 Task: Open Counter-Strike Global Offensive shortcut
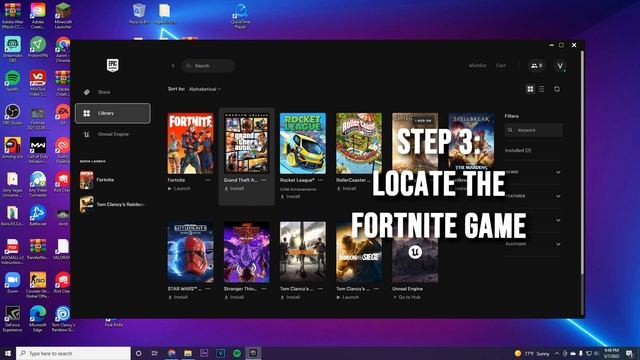38,285
